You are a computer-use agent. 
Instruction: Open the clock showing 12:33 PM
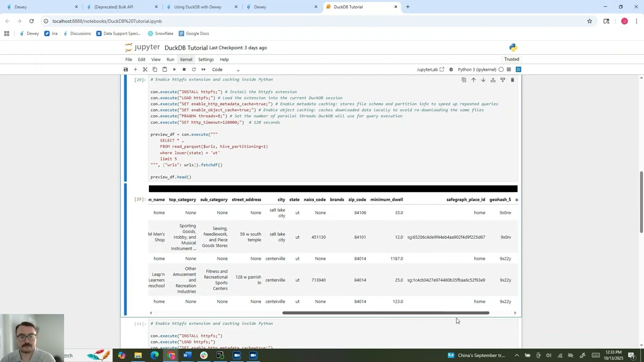(x=612, y=355)
